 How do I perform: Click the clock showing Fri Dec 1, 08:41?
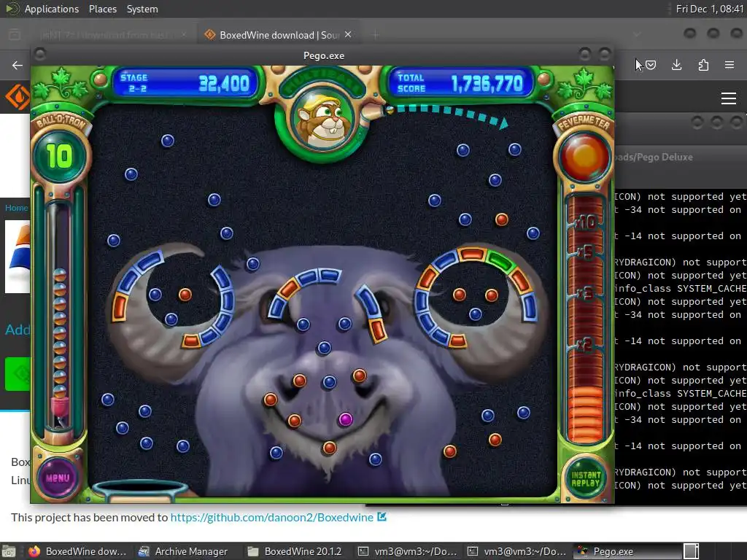[710, 9]
